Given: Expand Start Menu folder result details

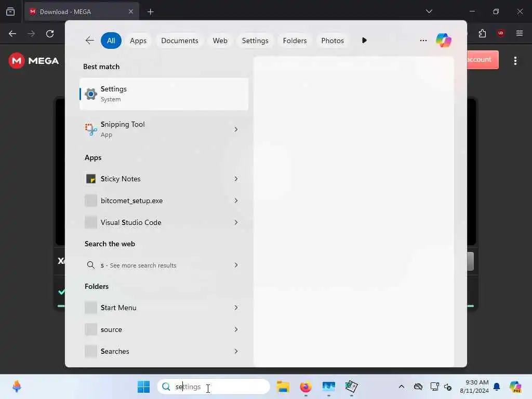Looking at the screenshot, I should tap(236, 308).
